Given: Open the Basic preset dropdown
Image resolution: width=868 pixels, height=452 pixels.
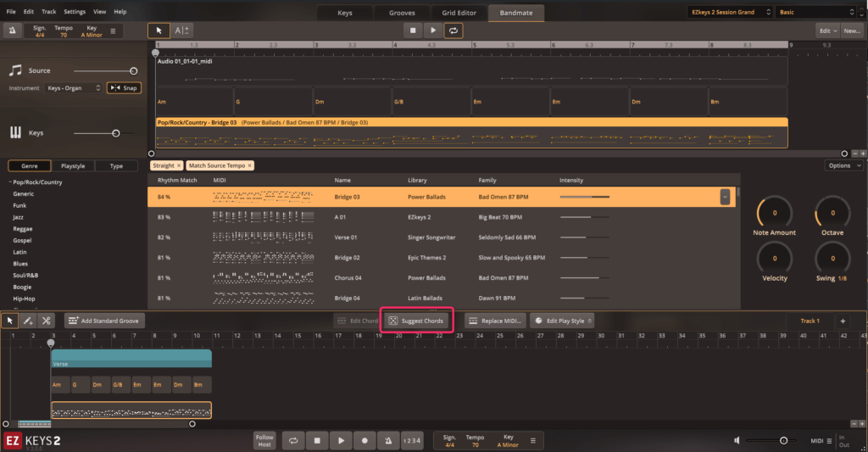Looking at the screenshot, I should [x=817, y=12].
